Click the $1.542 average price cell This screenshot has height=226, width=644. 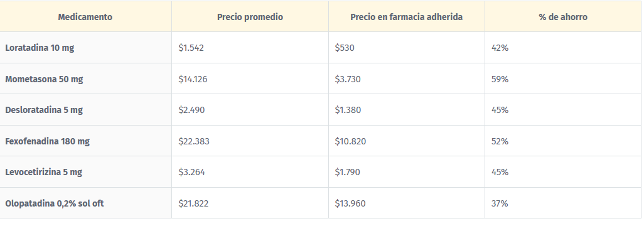pos(191,48)
